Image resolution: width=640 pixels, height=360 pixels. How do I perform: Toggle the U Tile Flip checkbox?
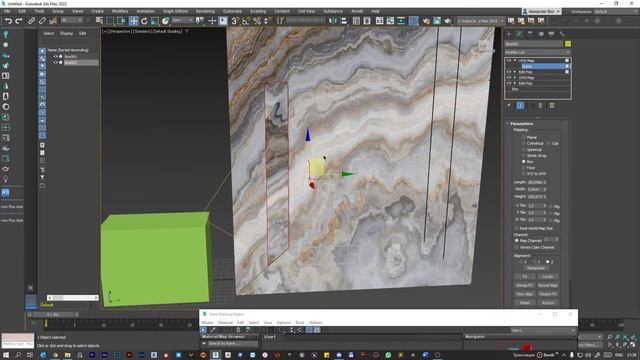coord(551,206)
